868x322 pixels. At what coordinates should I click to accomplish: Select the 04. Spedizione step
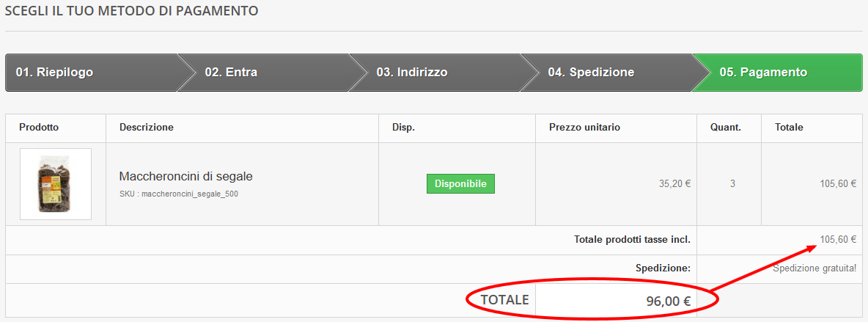coord(591,73)
